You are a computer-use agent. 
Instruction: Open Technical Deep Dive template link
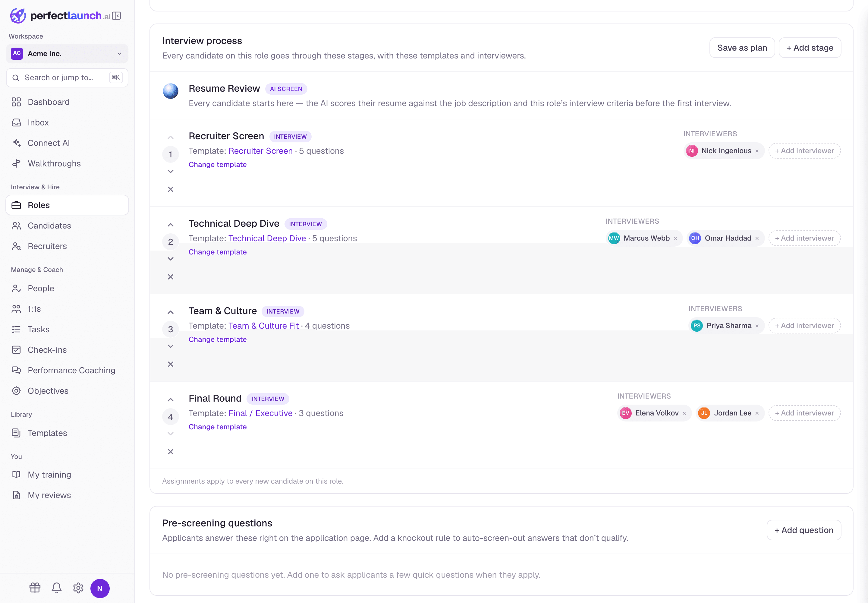click(267, 238)
